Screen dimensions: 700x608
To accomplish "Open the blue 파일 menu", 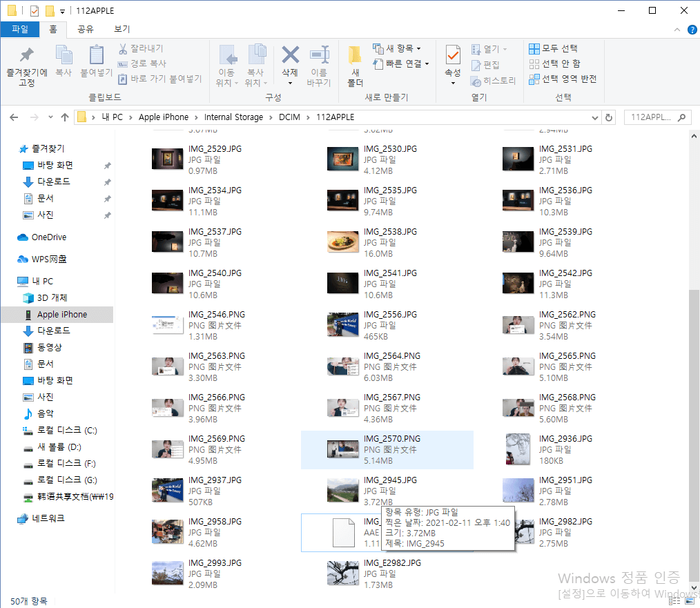I will (x=21, y=30).
